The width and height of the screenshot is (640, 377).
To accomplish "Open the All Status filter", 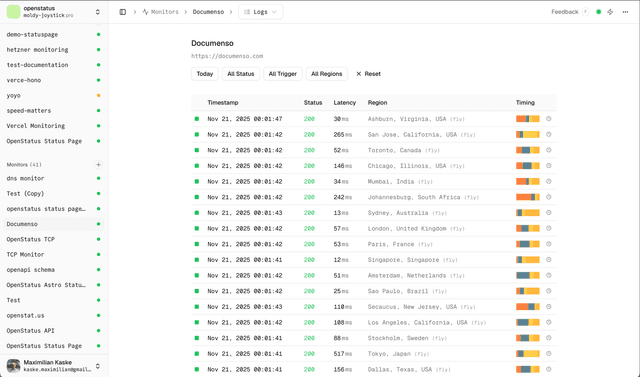I will pyautogui.click(x=241, y=74).
